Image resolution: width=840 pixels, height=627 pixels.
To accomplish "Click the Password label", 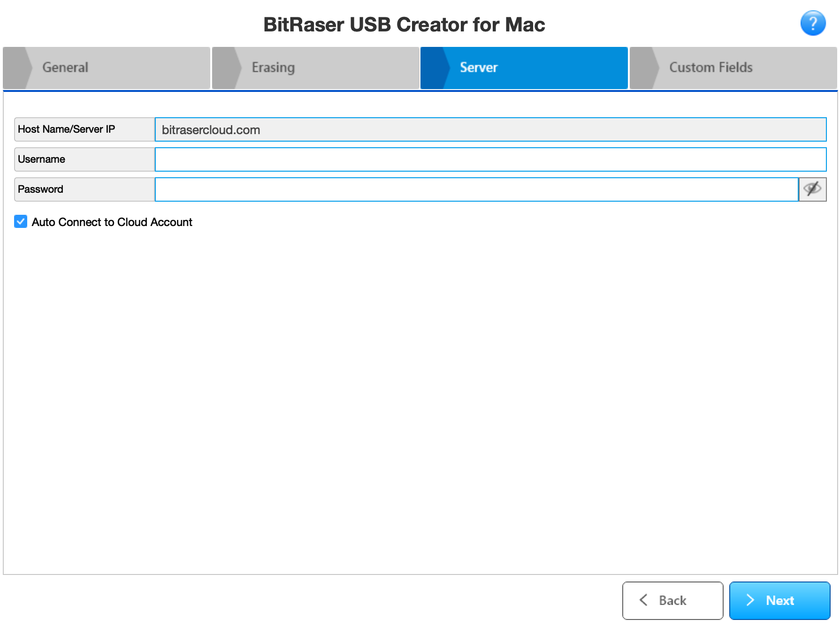I will pyautogui.click(x=84, y=189).
